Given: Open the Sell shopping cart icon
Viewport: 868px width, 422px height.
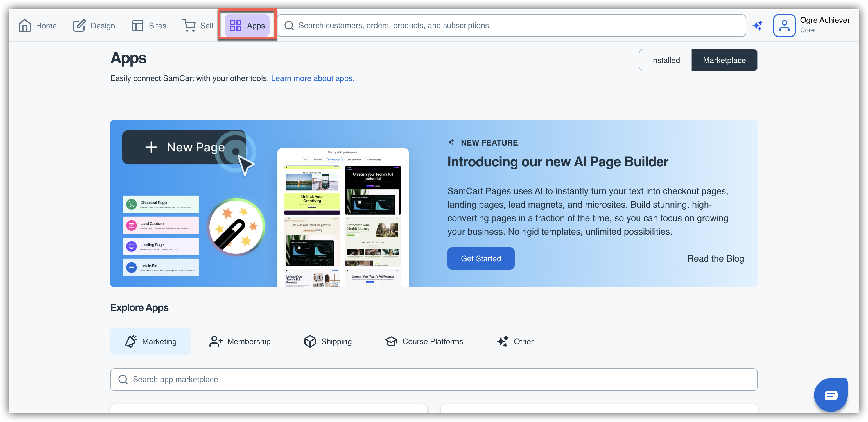Looking at the screenshot, I should (189, 25).
